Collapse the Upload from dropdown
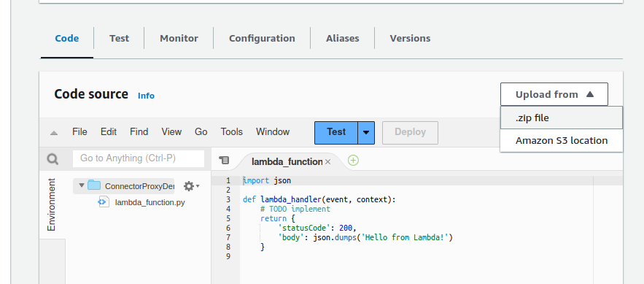The width and height of the screenshot is (644, 284). 554,94
